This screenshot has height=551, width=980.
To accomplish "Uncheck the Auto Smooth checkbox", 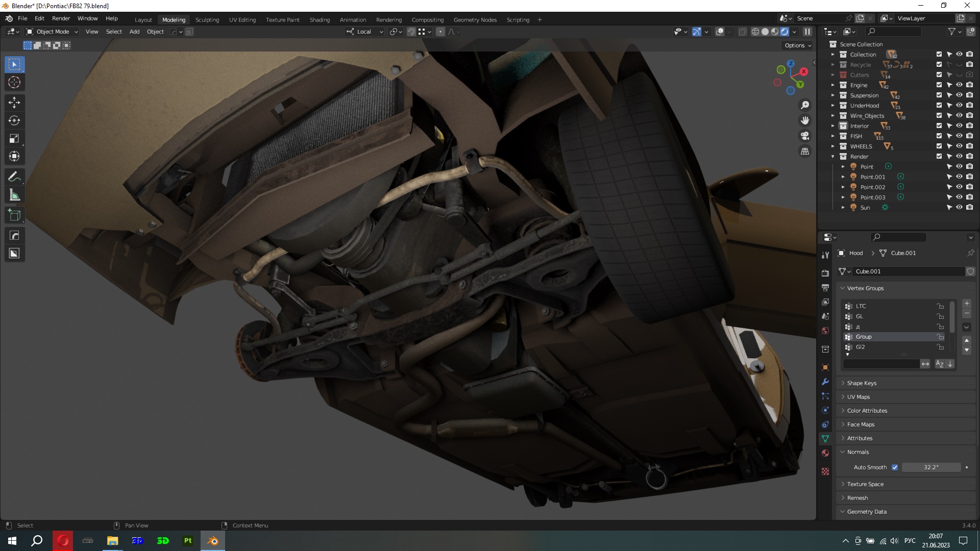I will (x=895, y=467).
